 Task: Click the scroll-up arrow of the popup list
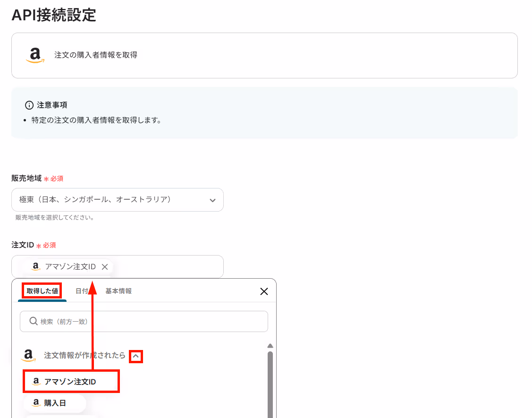click(270, 346)
